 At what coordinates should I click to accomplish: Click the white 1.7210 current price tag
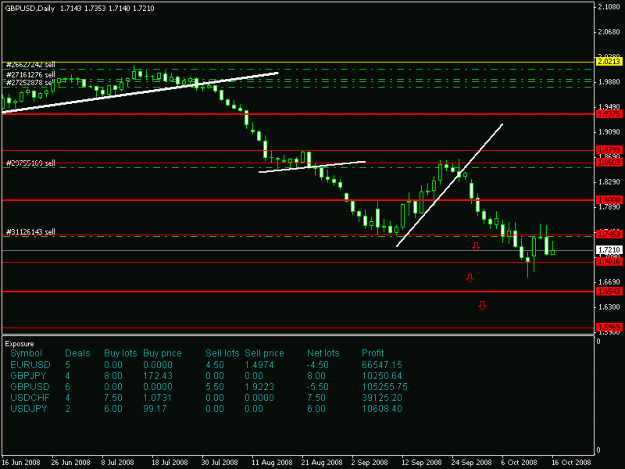point(609,250)
